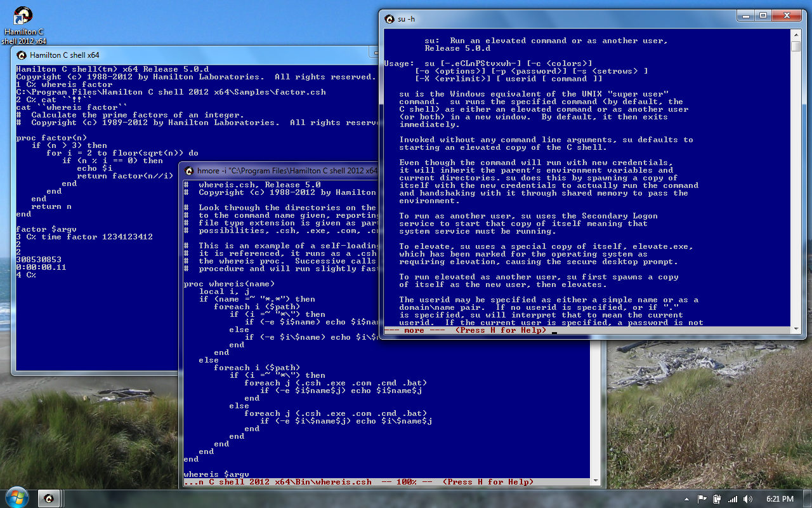Open the Windows Start menu
Image resolution: width=812 pixels, height=508 pixels.
click(15, 498)
